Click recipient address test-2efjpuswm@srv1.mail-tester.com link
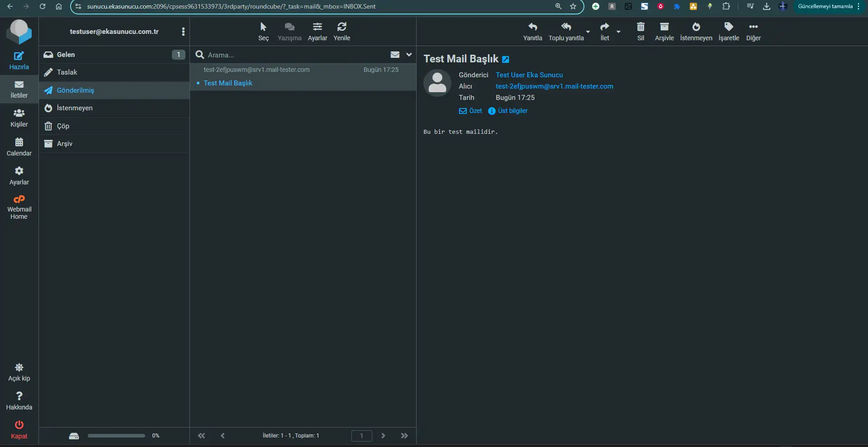Screen dimensions: 868x447 pos(555,86)
